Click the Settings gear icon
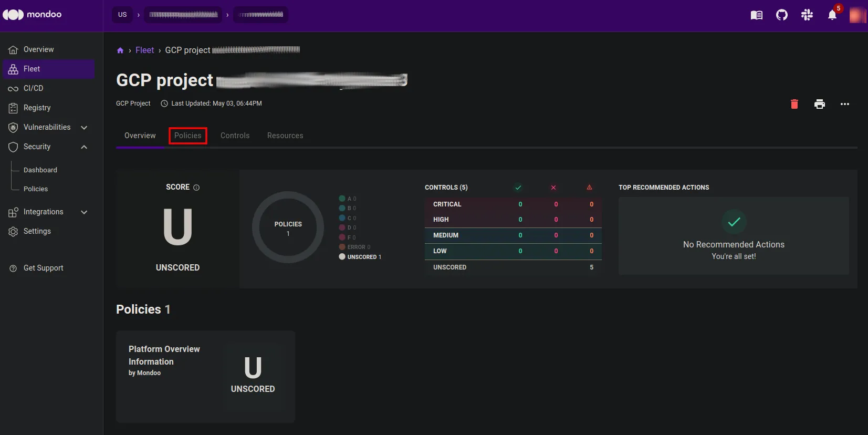The width and height of the screenshot is (868, 435). pyautogui.click(x=13, y=232)
